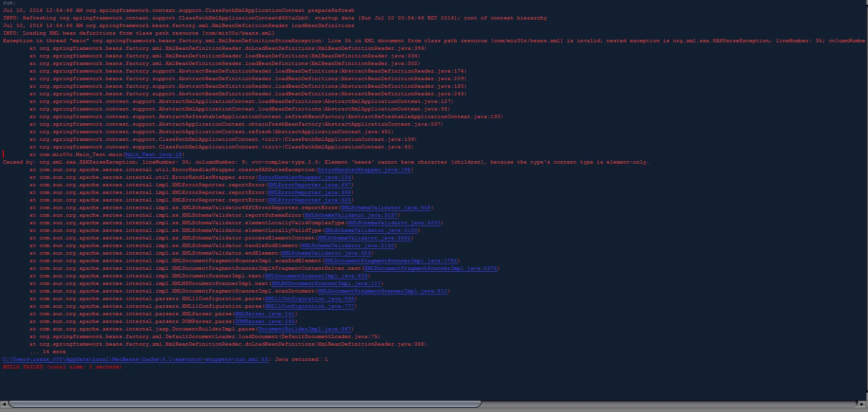Go to XMLDocumentScannerImpl.java:606

[x=316, y=276]
